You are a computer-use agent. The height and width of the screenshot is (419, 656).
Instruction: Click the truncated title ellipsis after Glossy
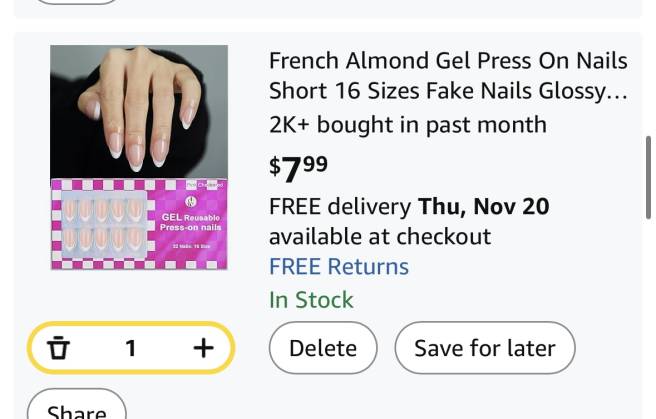[x=618, y=92]
